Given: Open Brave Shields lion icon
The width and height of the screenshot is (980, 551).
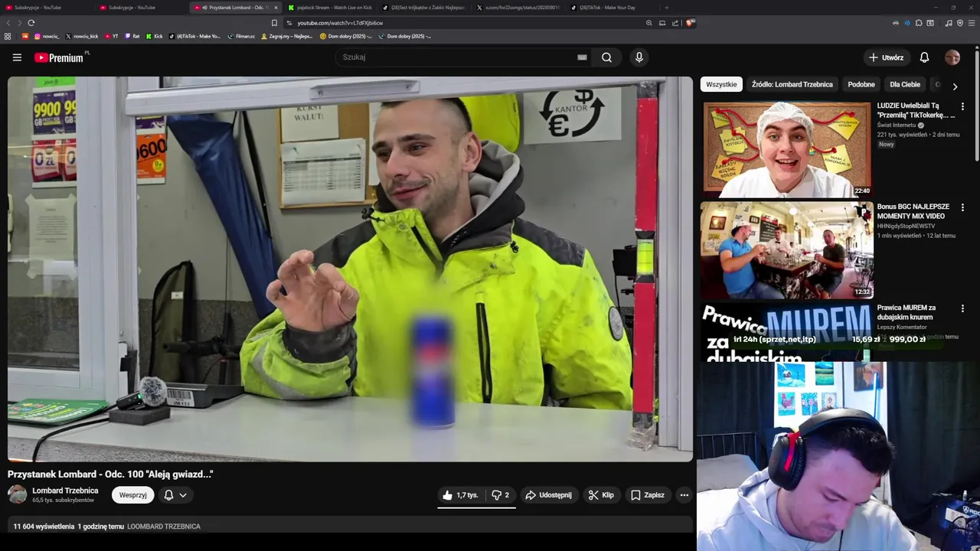Looking at the screenshot, I should point(690,23).
